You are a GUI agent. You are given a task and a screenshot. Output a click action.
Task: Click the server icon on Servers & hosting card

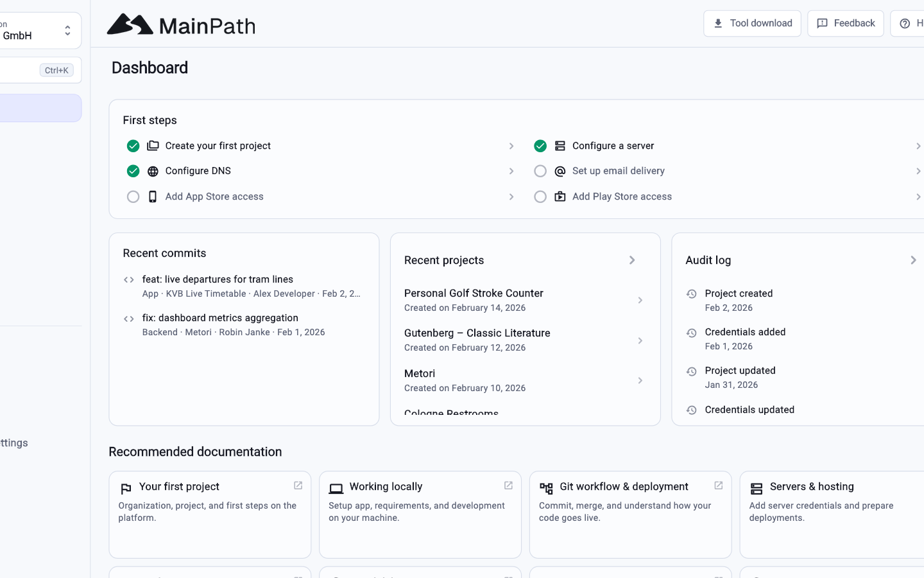(x=757, y=489)
